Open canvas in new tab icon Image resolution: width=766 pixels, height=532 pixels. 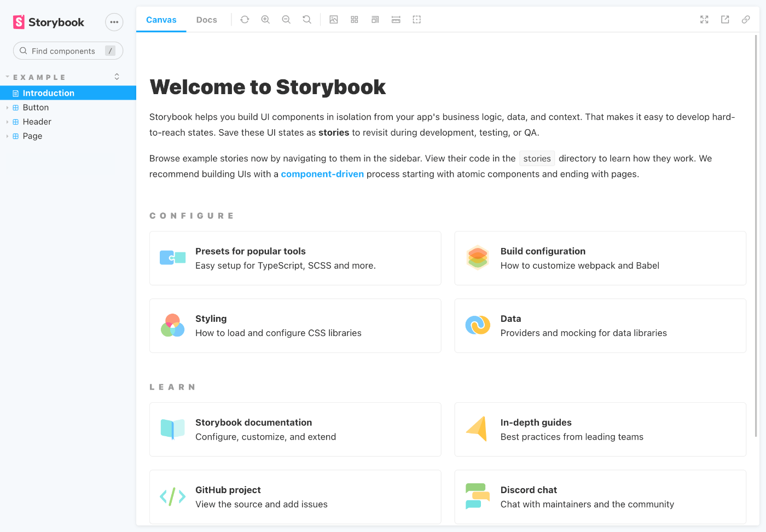pyautogui.click(x=725, y=20)
